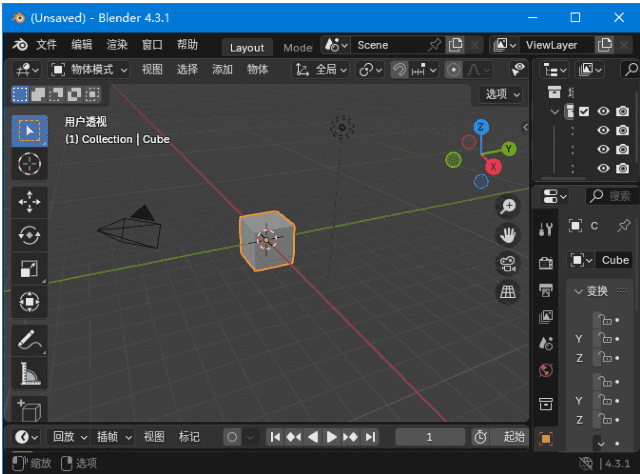The height and width of the screenshot is (474, 640).
Task: Select the Measure tool
Action: pyautogui.click(x=29, y=373)
